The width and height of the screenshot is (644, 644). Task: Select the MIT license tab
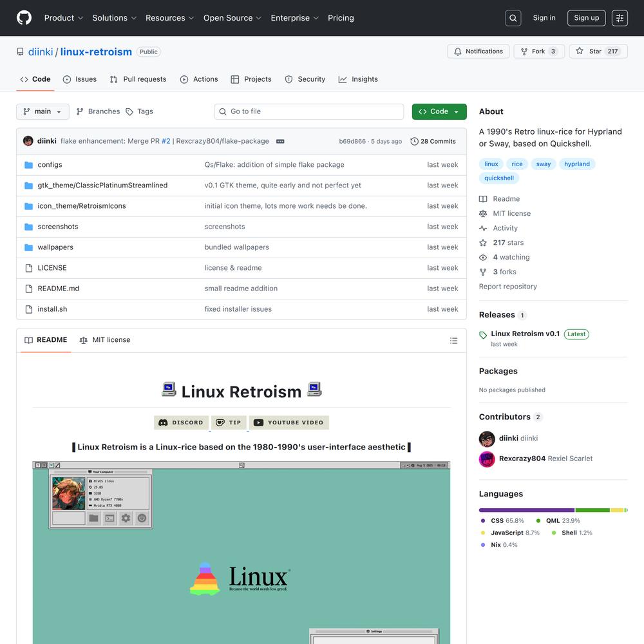coord(105,340)
